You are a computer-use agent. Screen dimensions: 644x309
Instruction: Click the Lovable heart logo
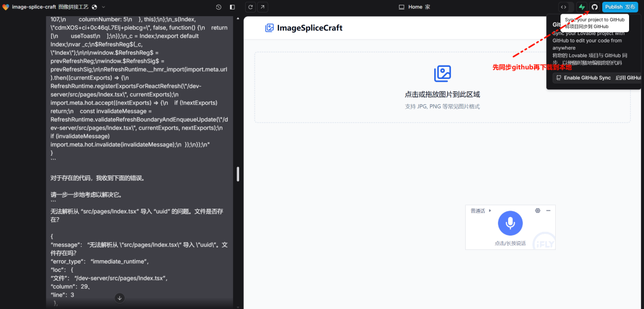click(6, 7)
